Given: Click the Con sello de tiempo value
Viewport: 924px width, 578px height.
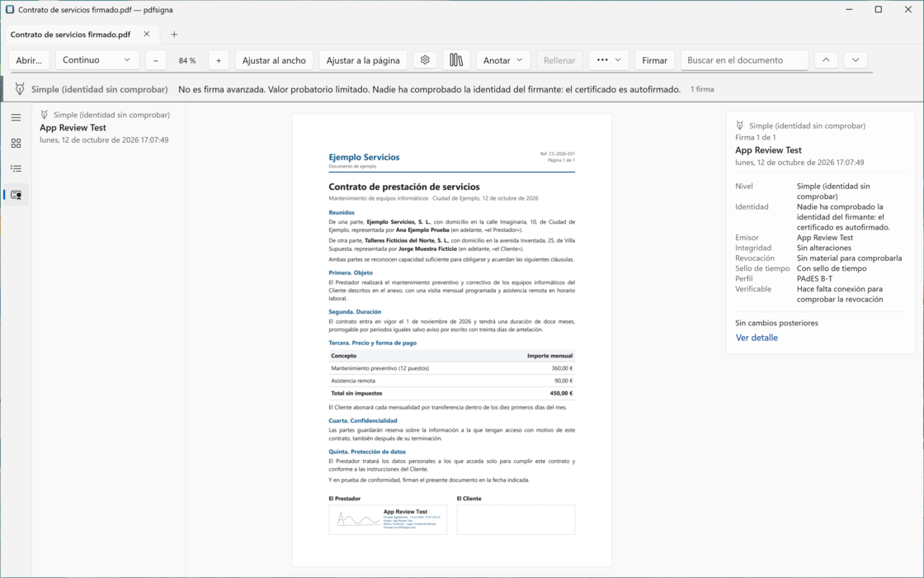Looking at the screenshot, I should [x=832, y=268].
